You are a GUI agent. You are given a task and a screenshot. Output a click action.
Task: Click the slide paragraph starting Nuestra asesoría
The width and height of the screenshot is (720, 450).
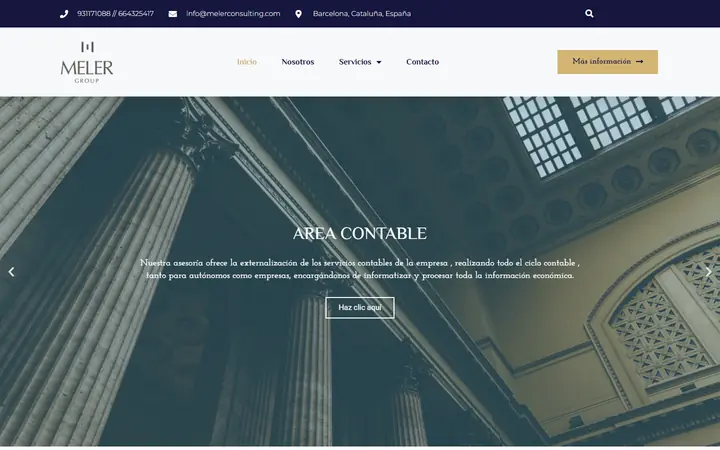coord(360,269)
